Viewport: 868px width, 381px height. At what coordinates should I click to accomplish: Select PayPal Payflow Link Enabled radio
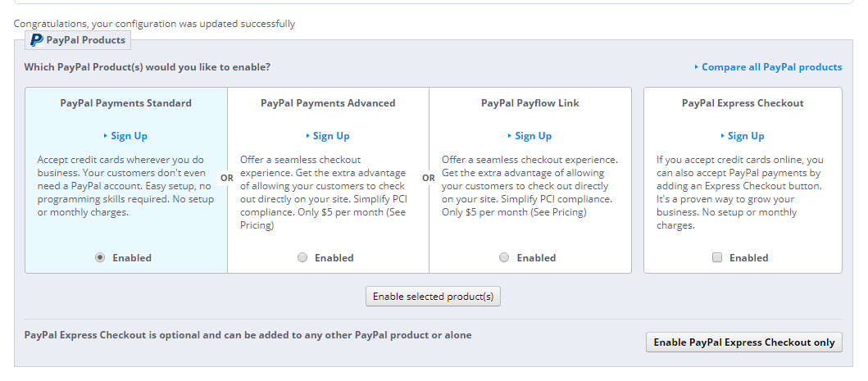pyautogui.click(x=504, y=257)
